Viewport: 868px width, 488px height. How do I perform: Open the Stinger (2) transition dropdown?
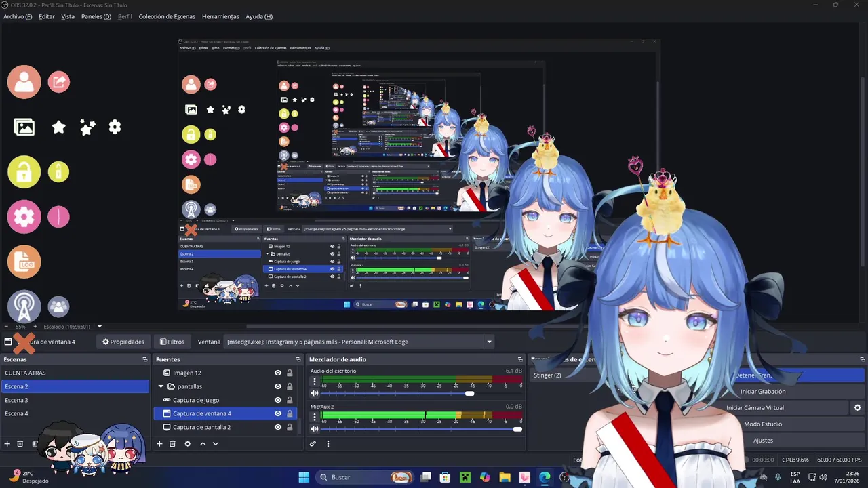click(561, 375)
